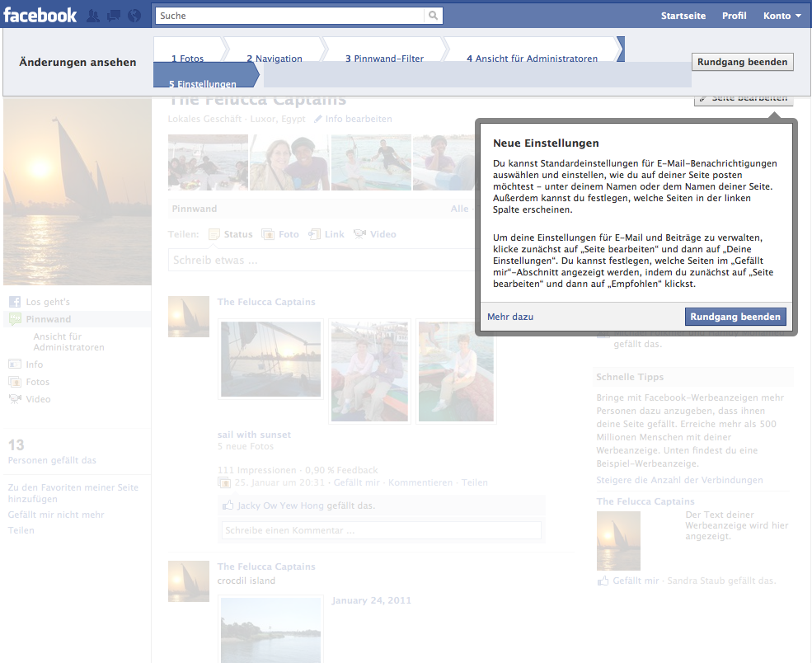Image resolution: width=812 pixels, height=663 pixels.
Task: Click Kommentieren under sail with sunset post
Action: point(420,482)
